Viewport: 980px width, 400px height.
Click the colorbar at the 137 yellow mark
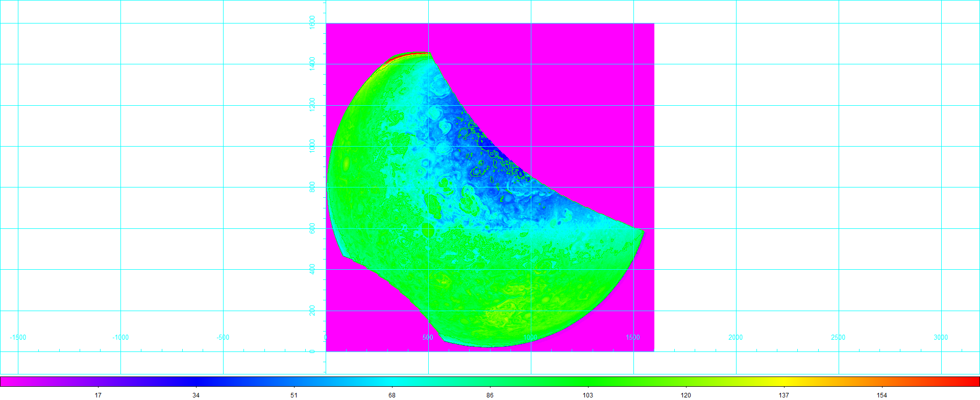coord(784,381)
